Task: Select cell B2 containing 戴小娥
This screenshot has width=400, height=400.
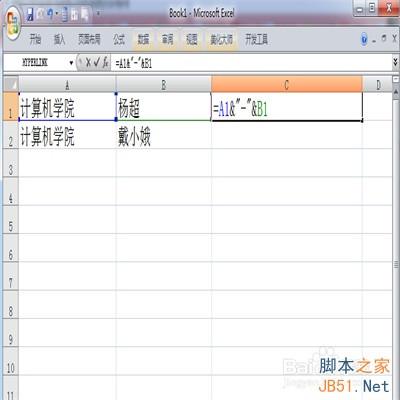Action: pos(163,135)
